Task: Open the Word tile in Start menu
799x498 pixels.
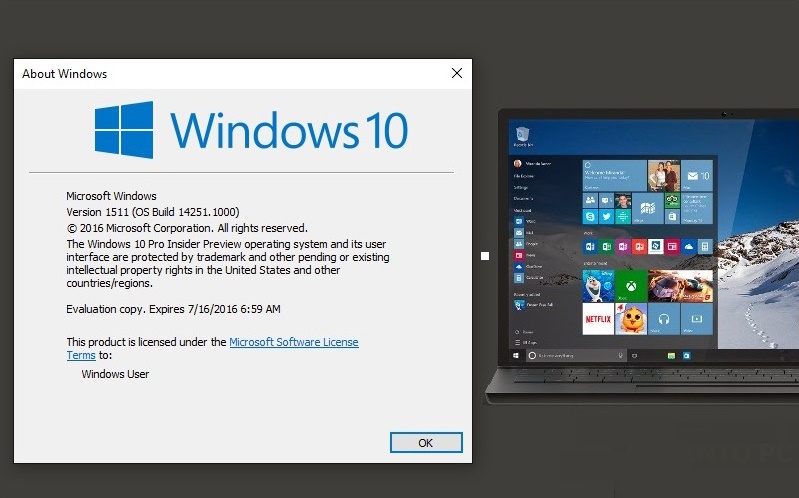Action: (590, 247)
